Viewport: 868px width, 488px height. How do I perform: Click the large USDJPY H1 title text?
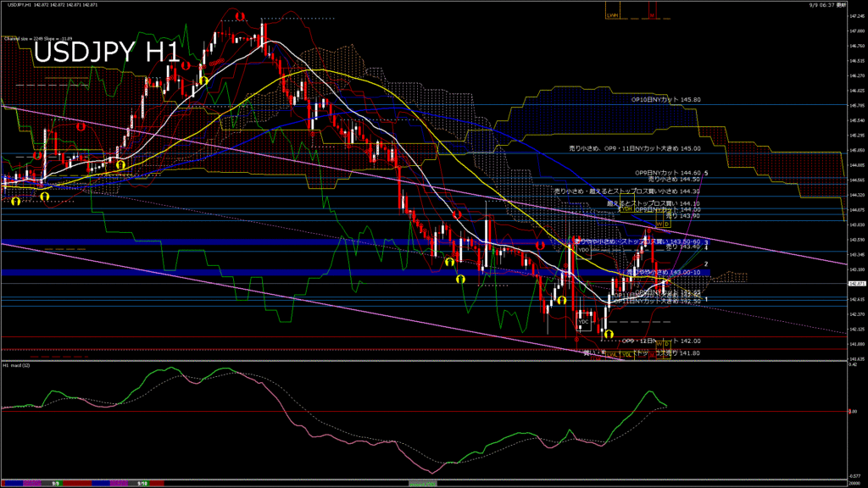tap(107, 53)
